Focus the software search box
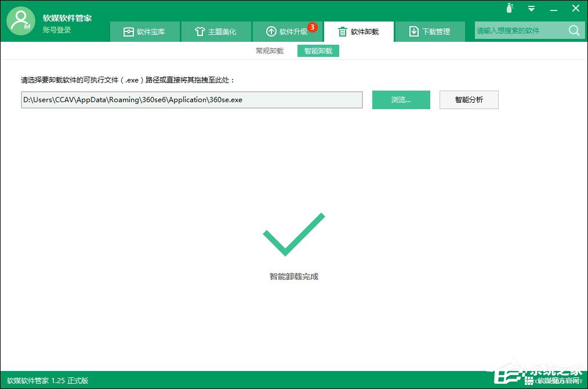 coord(519,31)
